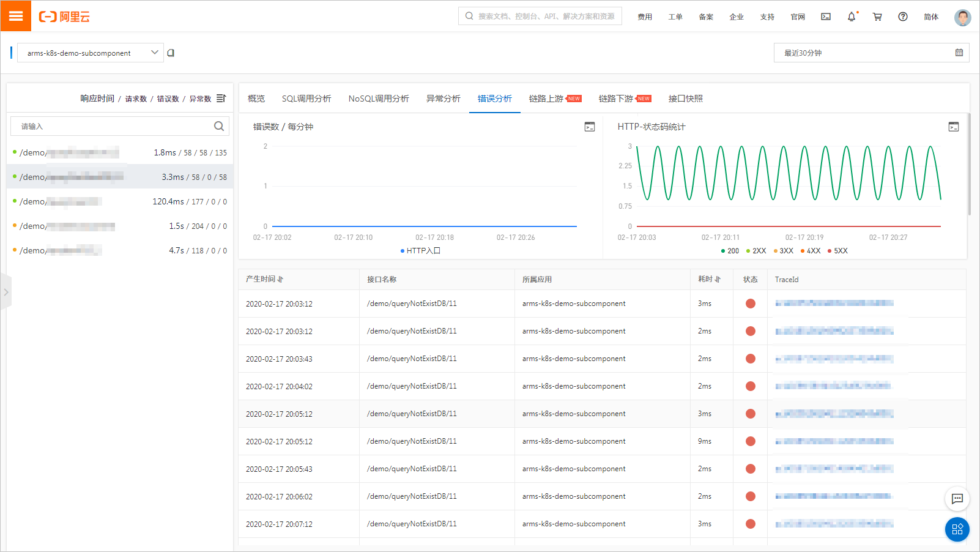Click the sort order icon in interface list header
Image resolution: width=980 pixels, height=552 pixels.
tap(221, 98)
